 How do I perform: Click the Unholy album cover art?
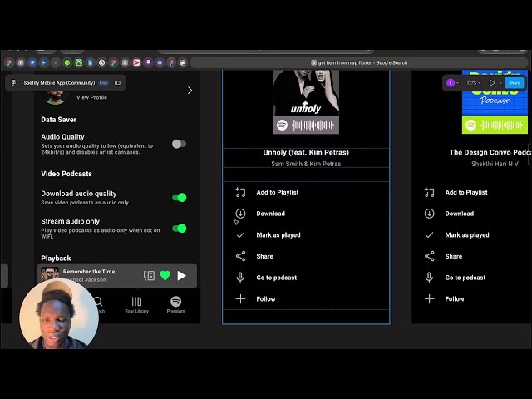tap(306, 93)
